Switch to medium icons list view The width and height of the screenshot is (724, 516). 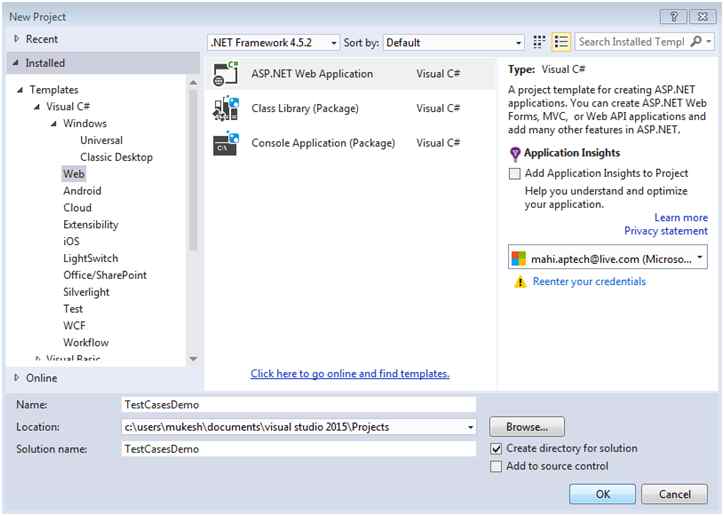pyautogui.click(x=561, y=42)
